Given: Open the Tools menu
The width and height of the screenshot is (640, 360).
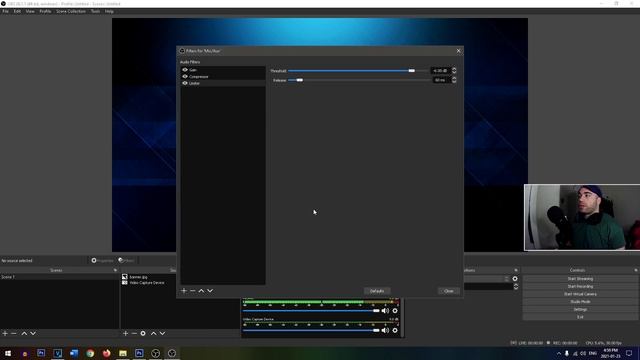Looking at the screenshot, I should [95, 11].
